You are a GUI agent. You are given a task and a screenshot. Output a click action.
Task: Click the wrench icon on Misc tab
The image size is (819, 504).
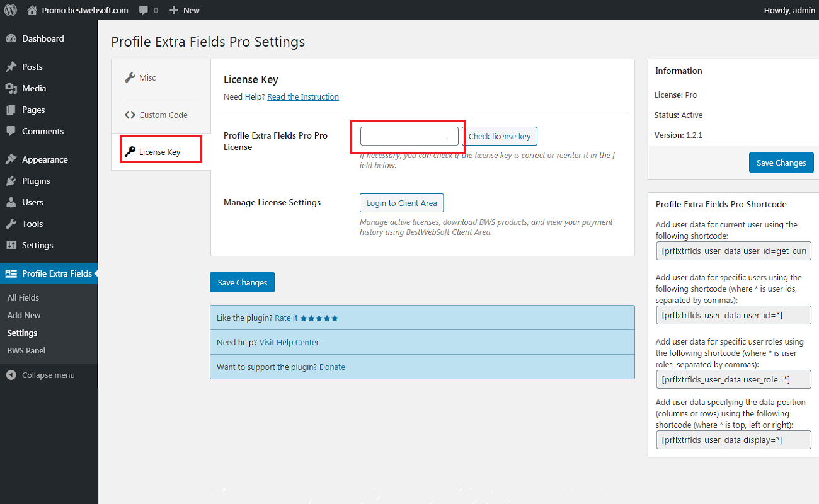tap(130, 77)
